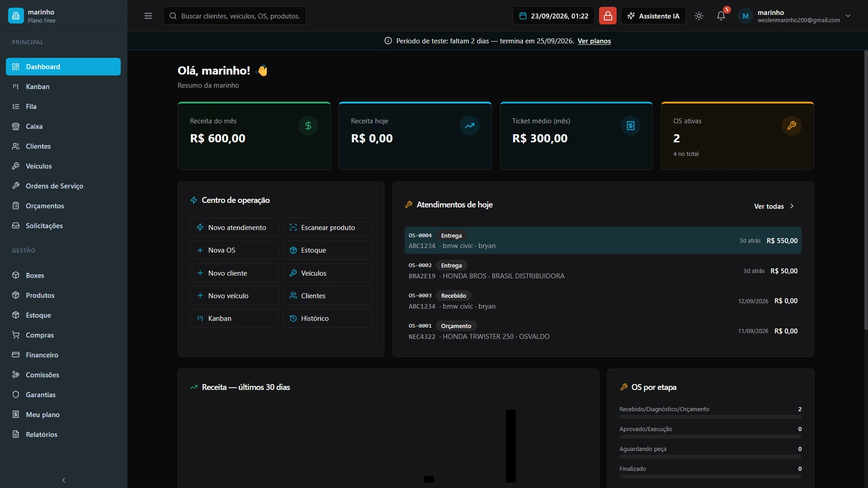Click the Relatórios document icon

coord(16,434)
